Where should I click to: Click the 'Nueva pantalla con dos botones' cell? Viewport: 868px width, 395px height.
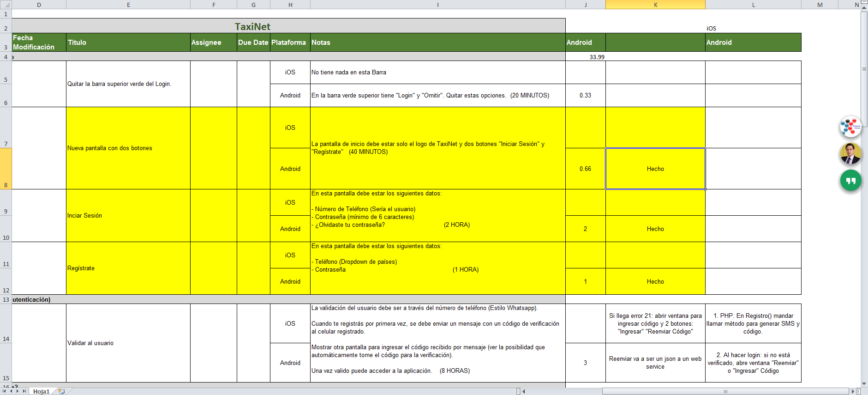tap(128, 148)
